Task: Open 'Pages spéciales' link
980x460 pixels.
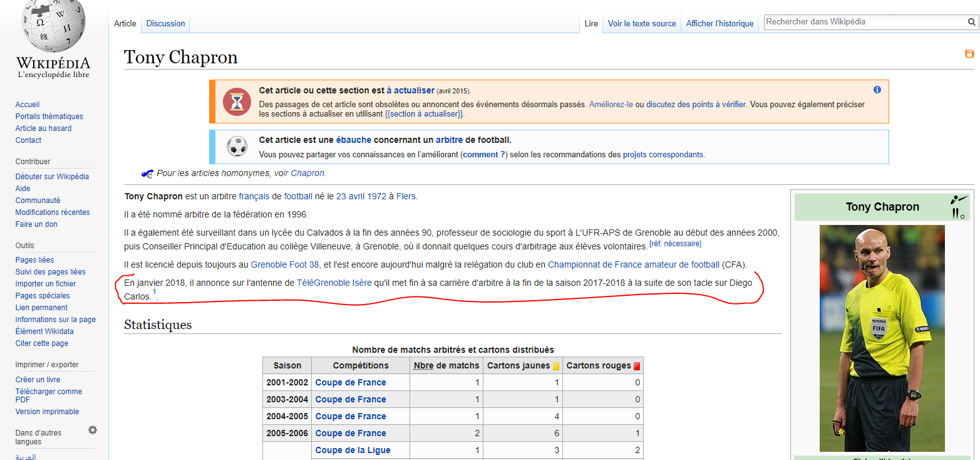Action: click(x=43, y=296)
